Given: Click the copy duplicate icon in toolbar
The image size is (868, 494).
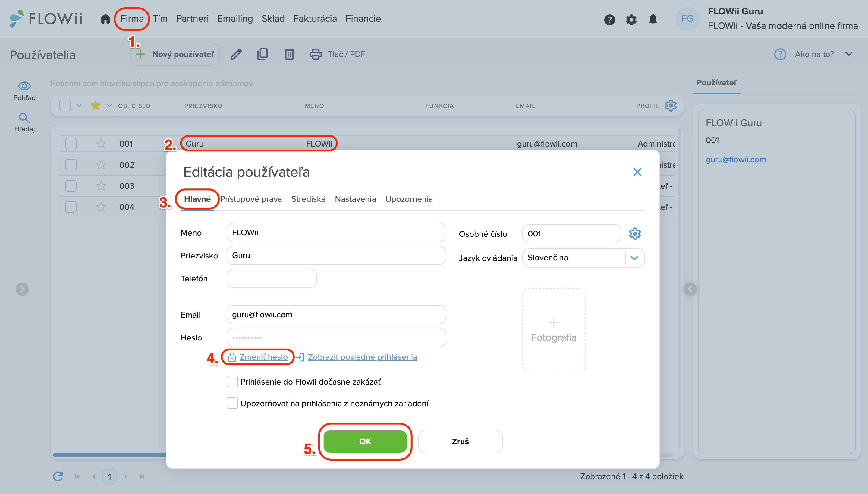Looking at the screenshot, I should point(263,54).
